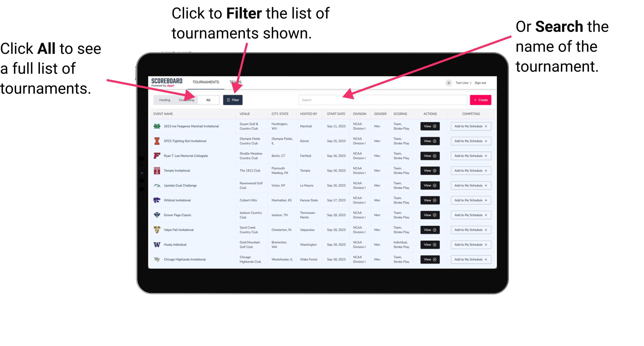Enable the Filter button for tournaments
Screen dimensions: 644x346
coord(233,100)
